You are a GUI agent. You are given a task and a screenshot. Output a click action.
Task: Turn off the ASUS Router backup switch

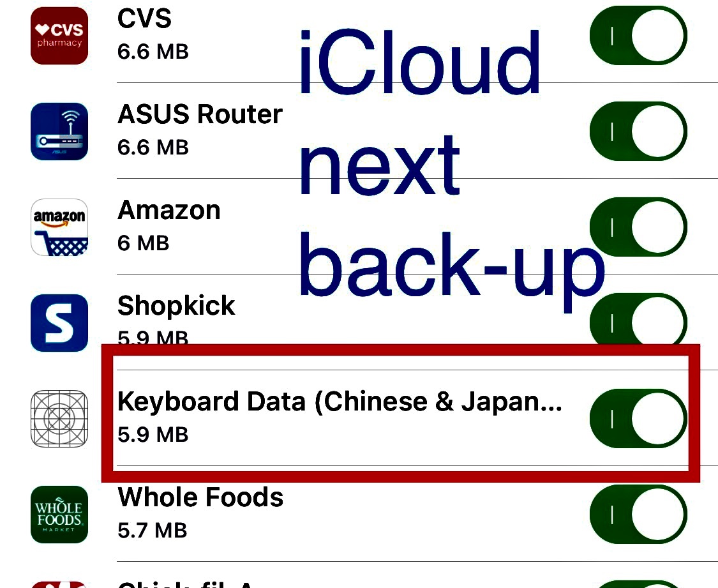tap(638, 132)
